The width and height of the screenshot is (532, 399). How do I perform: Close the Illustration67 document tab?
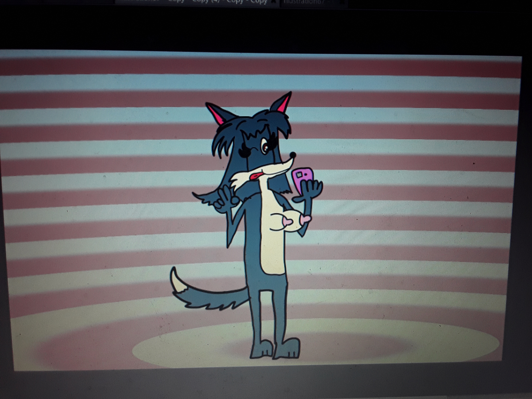click(342, 2)
